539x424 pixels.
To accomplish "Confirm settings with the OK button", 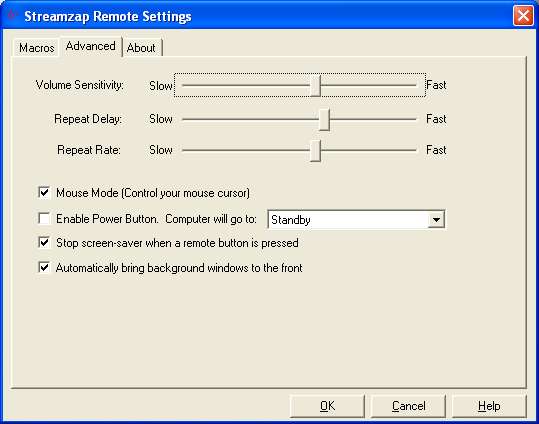I will [x=327, y=406].
